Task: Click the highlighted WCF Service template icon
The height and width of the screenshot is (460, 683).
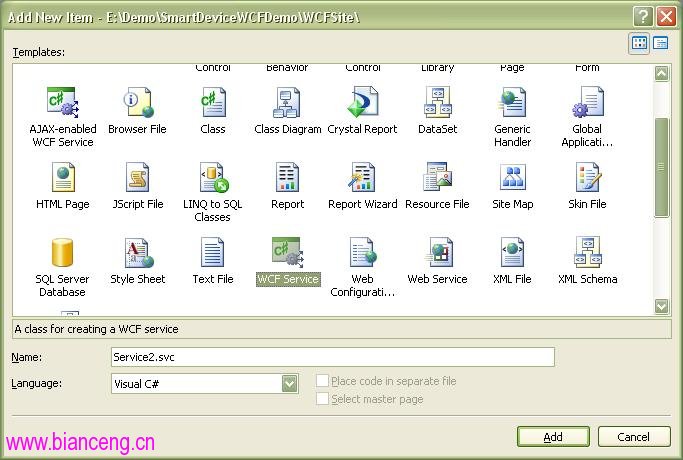Action: pyautogui.click(x=287, y=252)
